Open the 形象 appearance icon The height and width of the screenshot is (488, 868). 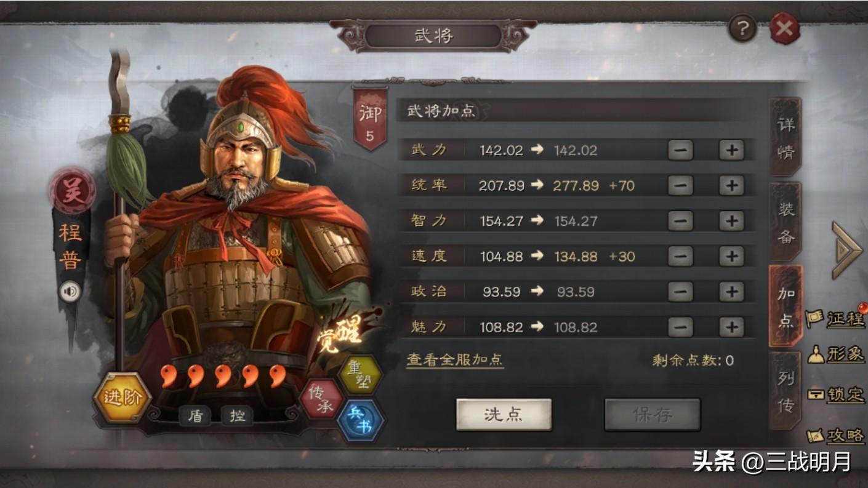[x=836, y=353]
